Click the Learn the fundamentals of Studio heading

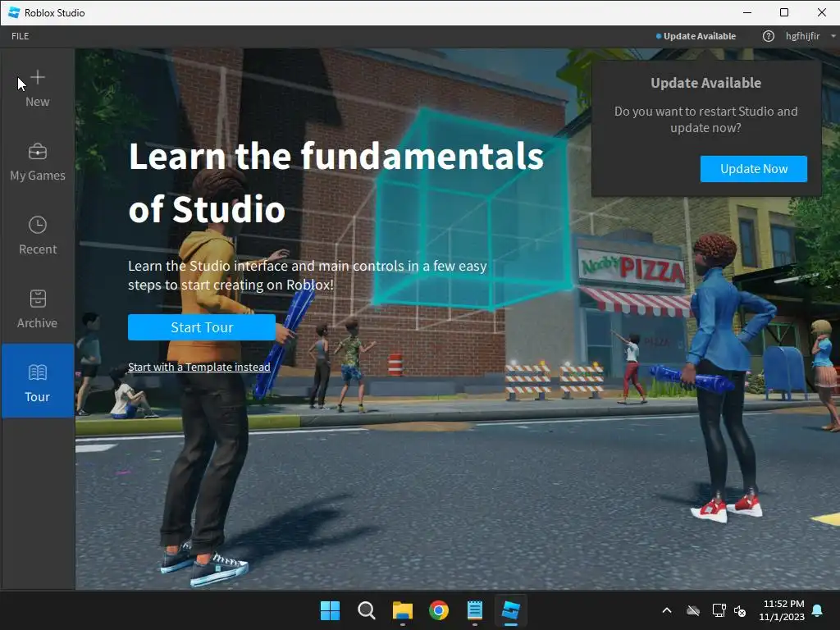pyautogui.click(x=336, y=182)
